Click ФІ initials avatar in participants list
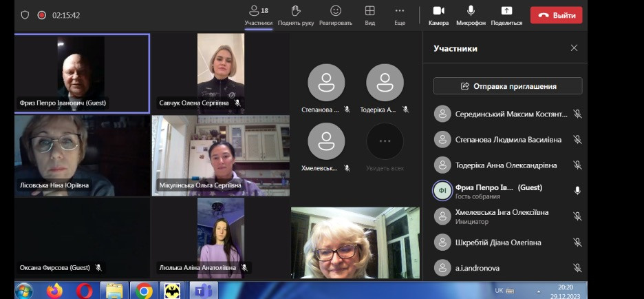This screenshot has width=644, height=299. tap(442, 191)
